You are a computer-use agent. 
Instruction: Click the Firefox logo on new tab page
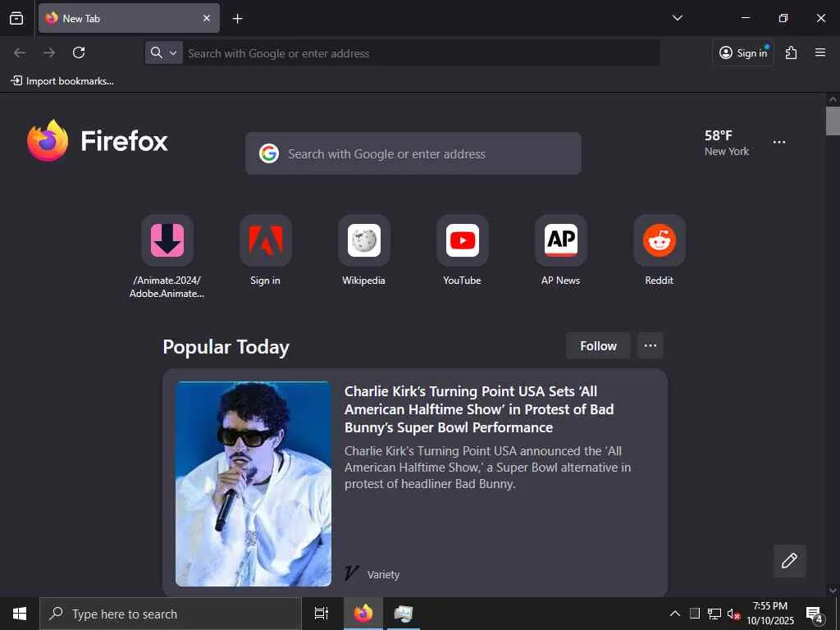98,140
